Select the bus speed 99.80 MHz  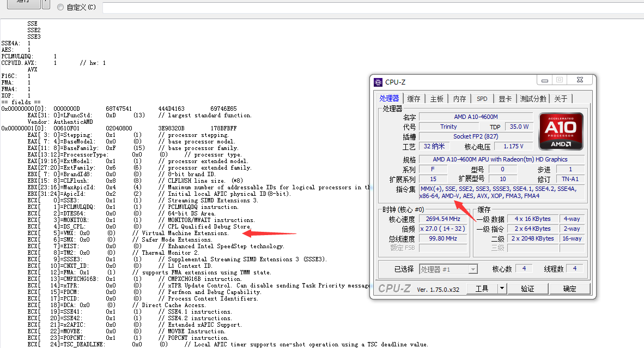(x=443, y=239)
